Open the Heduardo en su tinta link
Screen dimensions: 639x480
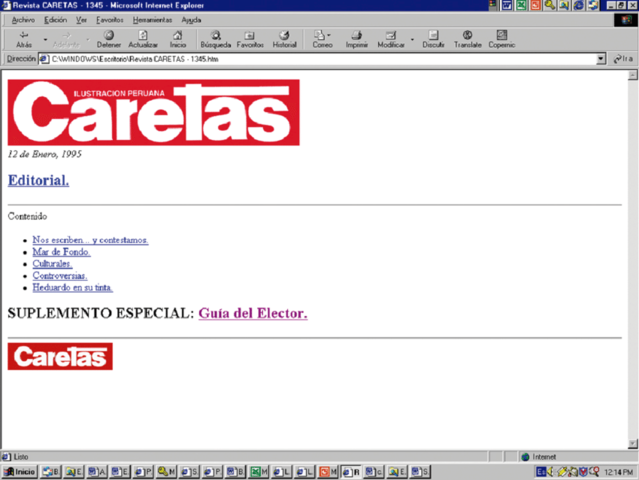[73, 287]
